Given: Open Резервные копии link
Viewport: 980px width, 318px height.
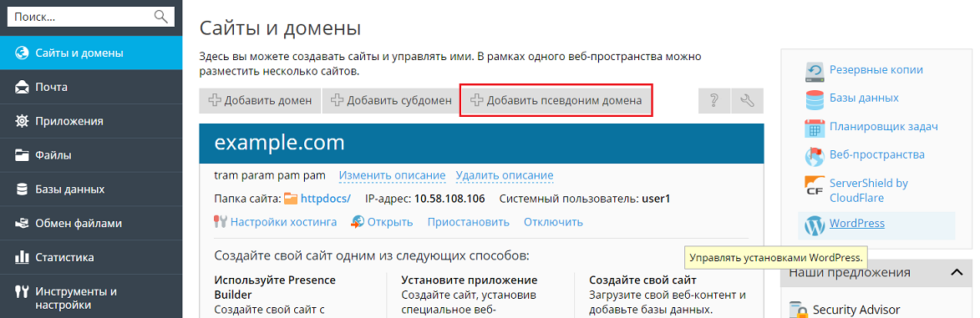Looking at the screenshot, I should pos(876,70).
